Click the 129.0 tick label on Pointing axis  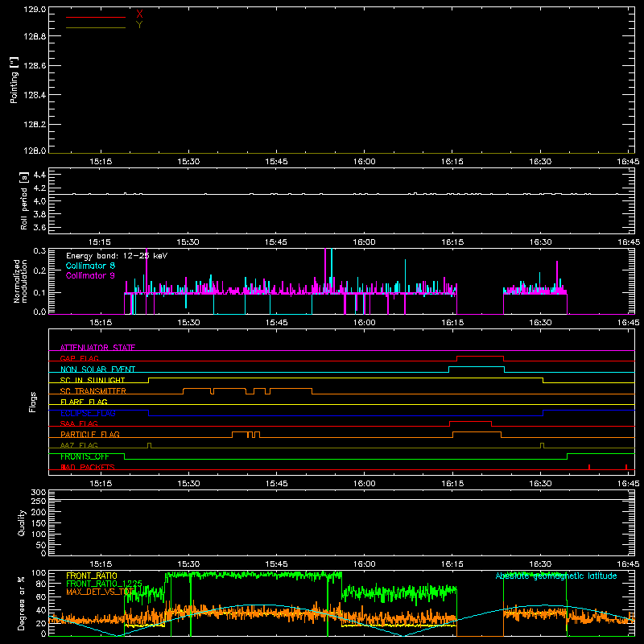pos(35,10)
